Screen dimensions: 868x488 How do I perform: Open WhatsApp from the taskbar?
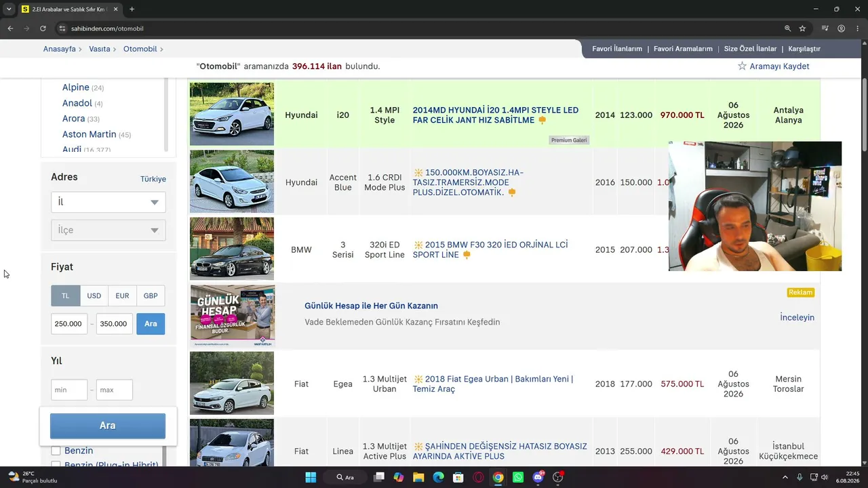click(518, 477)
